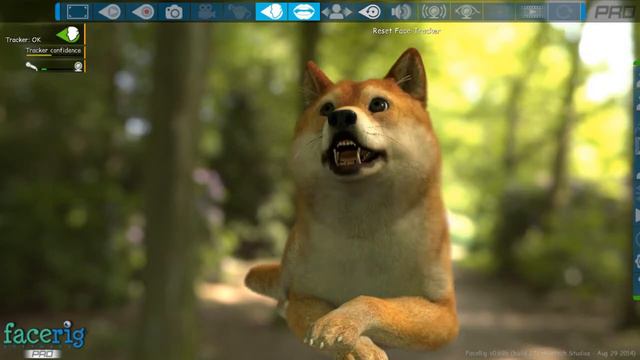Click the dimmed circular refresh icon
The width and height of the screenshot is (640, 360).
564,12
